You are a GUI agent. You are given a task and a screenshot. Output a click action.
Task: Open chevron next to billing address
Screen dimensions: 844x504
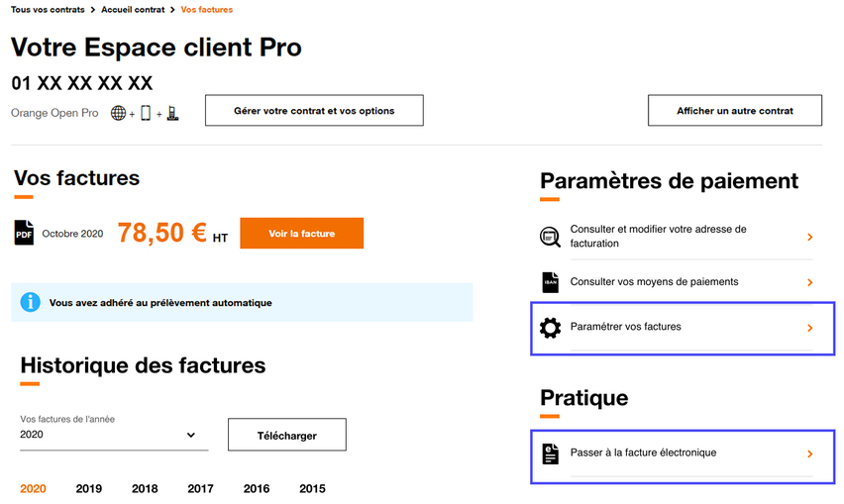809,237
